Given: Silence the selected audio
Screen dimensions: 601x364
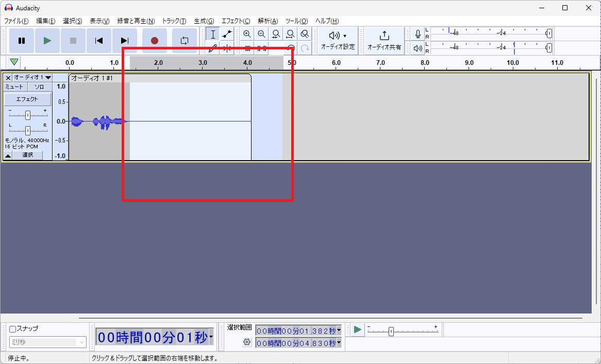Looking at the screenshot, I should coord(261,48).
